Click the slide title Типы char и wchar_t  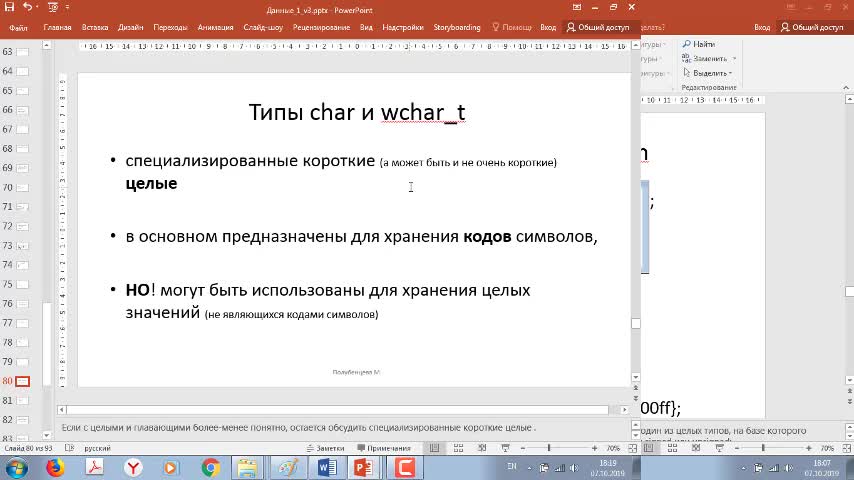coord(357,112)
